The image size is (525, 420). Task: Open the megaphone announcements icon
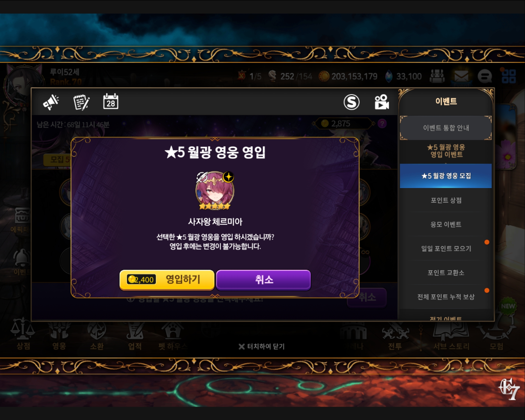pyautogui.click(x=51, y=102)
